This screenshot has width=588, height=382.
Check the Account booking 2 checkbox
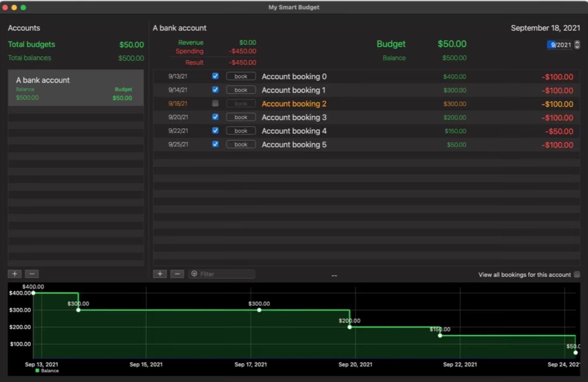click(215, 103)
